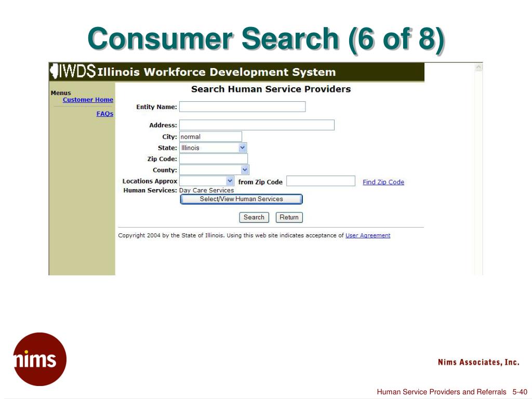Viewport: 532px width, 399px height.
Task: Open the User Agreement link
Action: tap(368, 235)
